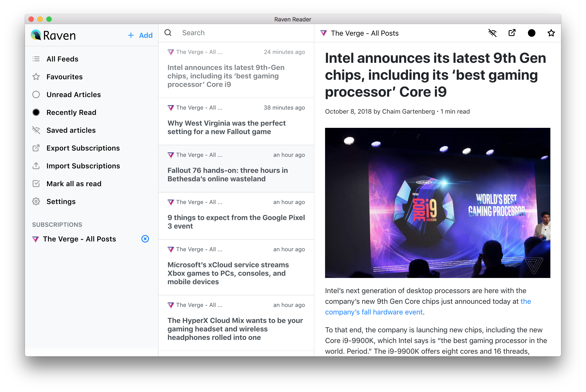Click the Intel Core i9 article image
Image resolution: width=586 pixels, height=392 pixels.
(x=437, y=203)
